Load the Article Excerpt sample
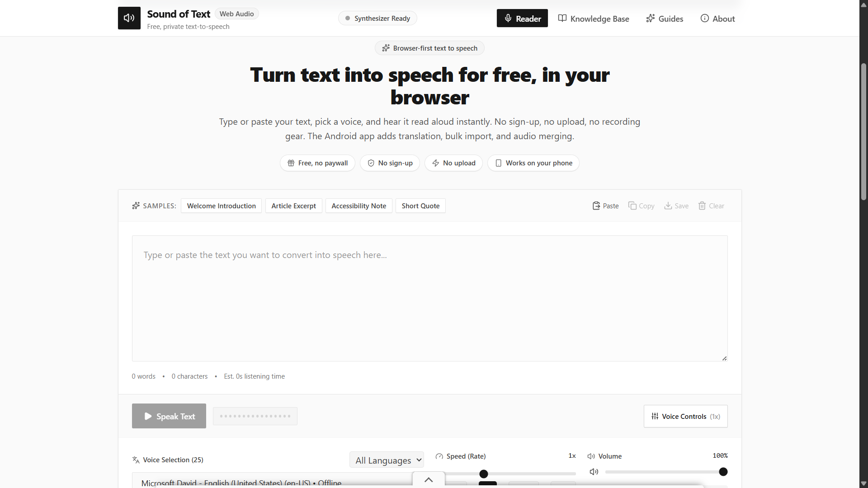This screenshot has height=488, width=868. (x=294, y=206)
